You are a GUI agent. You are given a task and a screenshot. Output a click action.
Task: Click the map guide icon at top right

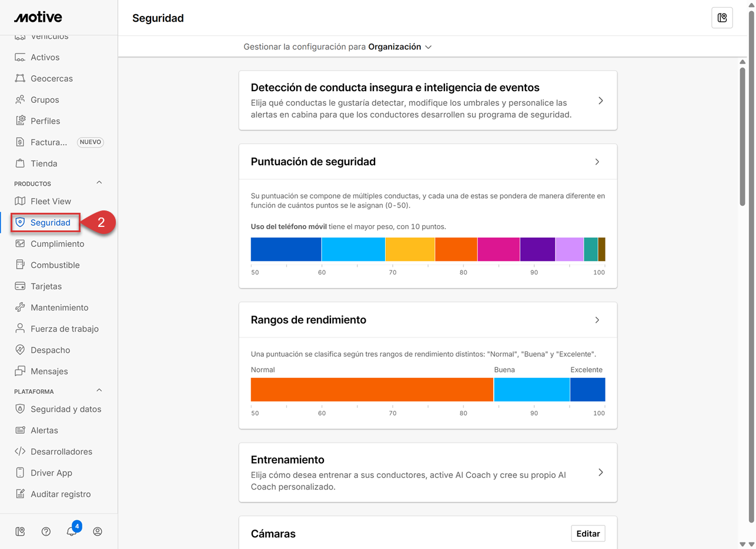click(x=722, y=18)
